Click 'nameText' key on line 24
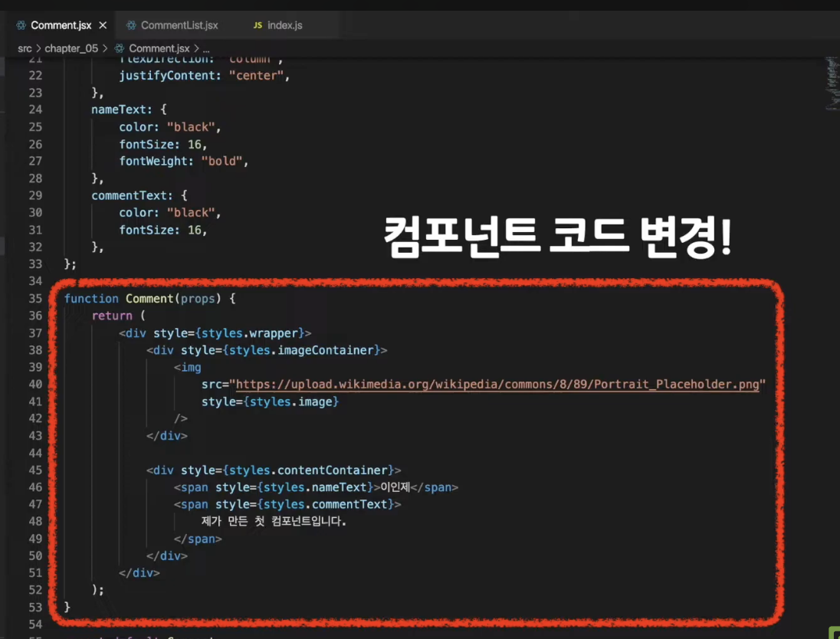Viewport: 840px width, 639px height. click(x=118, y=110)
